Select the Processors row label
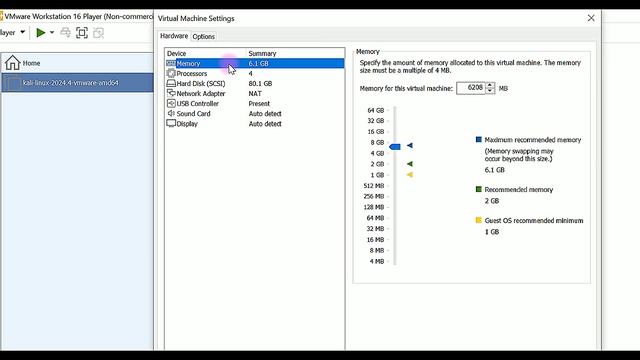 coord(192,73)
